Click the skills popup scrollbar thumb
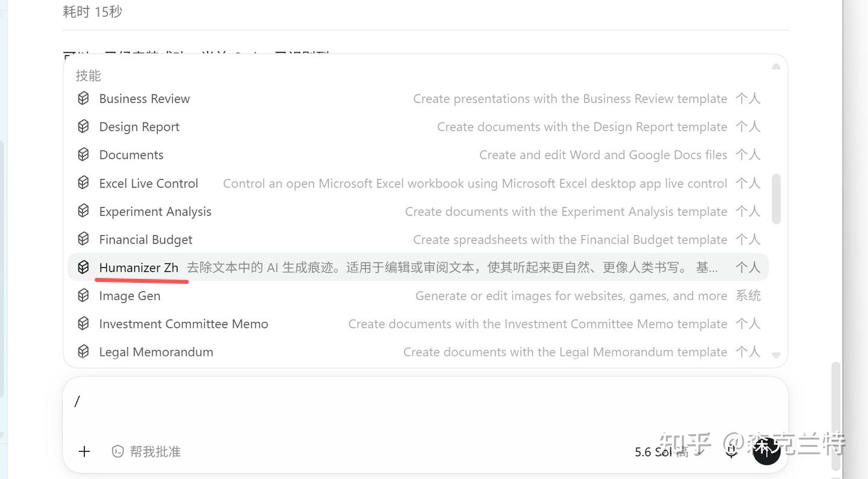Viewport: 868px width, 479px height. coord(776,199)
